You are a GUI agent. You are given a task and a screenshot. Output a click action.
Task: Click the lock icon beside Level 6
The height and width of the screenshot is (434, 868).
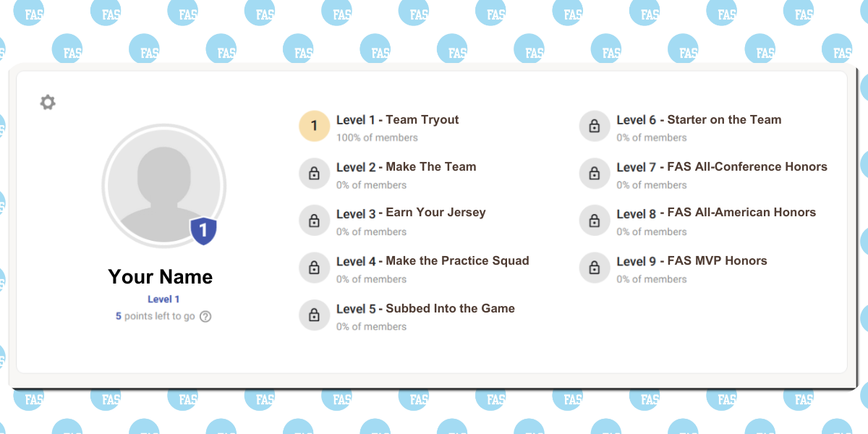[595, 127]
